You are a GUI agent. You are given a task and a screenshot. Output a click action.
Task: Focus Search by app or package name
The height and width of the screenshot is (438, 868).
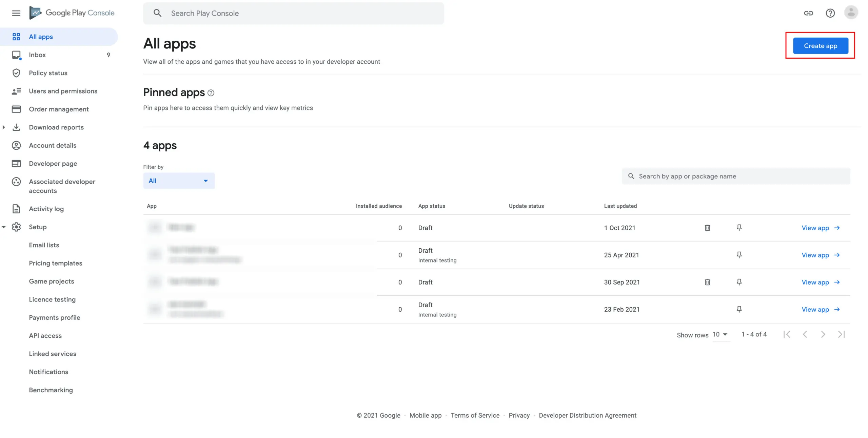[x=736, y=176]
